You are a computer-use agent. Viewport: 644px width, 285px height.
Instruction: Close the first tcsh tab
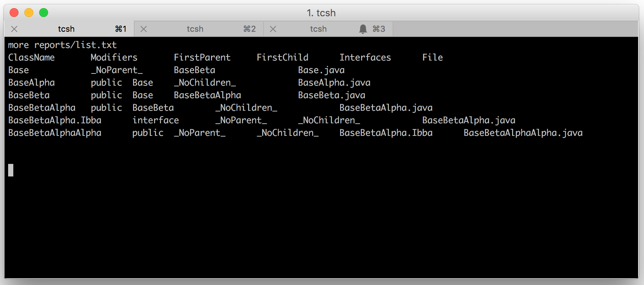pyautogui.click(x=14, y=29)
